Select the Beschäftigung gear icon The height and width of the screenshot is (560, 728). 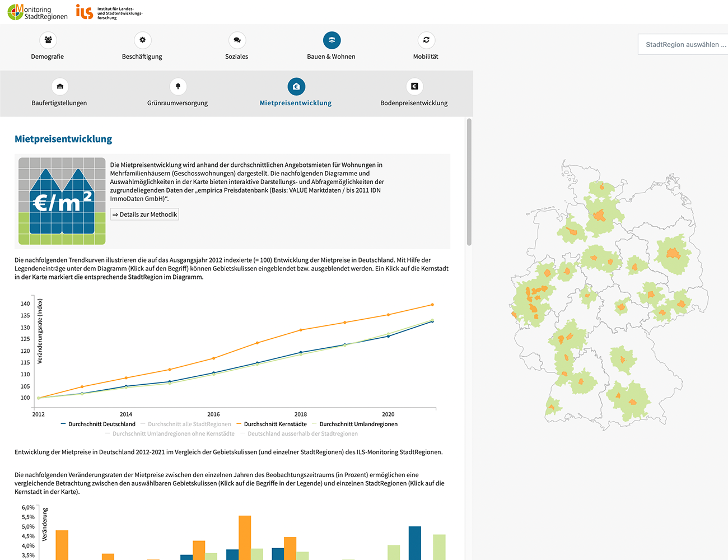(x=142, y=40)
